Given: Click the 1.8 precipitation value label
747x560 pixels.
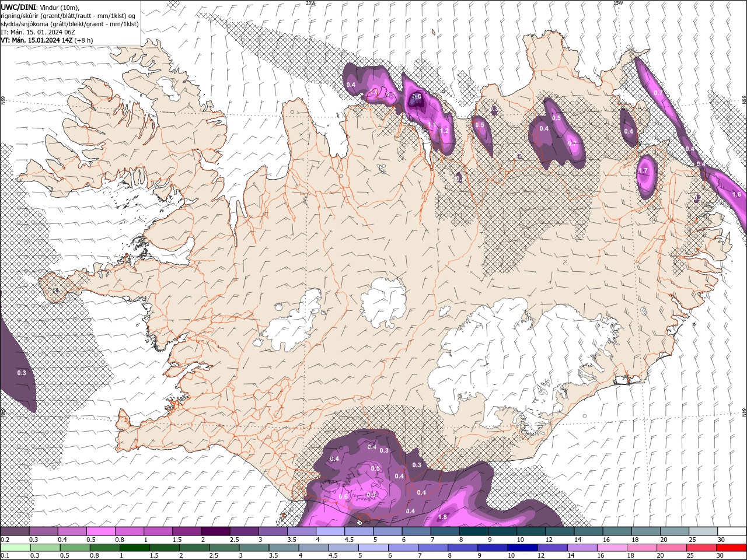Looking at the screenshot, I should [442, 517].
